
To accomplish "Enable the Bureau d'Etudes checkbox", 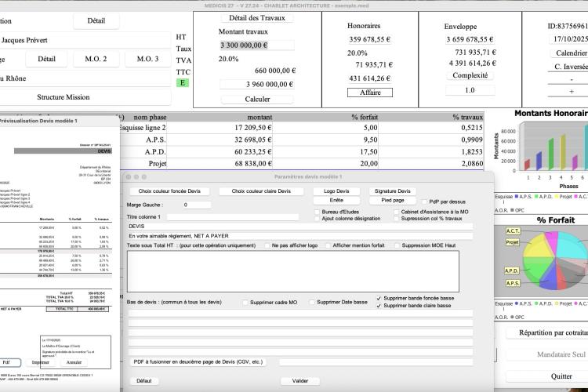I will tap(318, 212).
